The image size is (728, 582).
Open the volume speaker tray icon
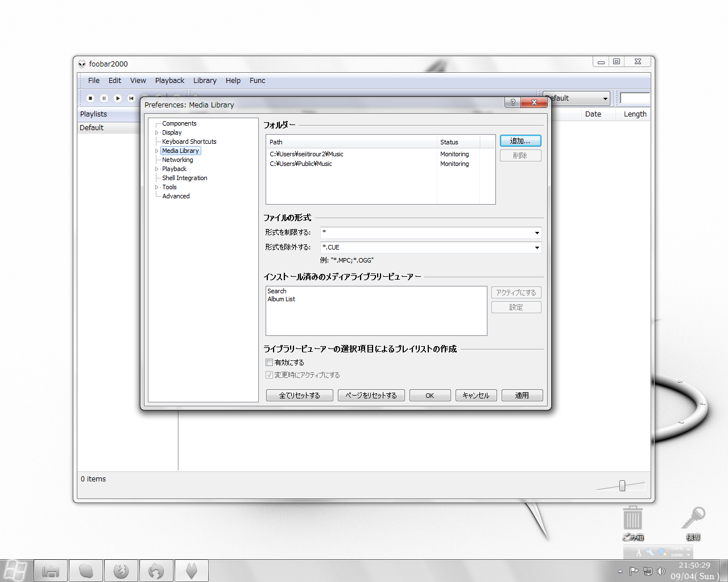click(661, 571)
